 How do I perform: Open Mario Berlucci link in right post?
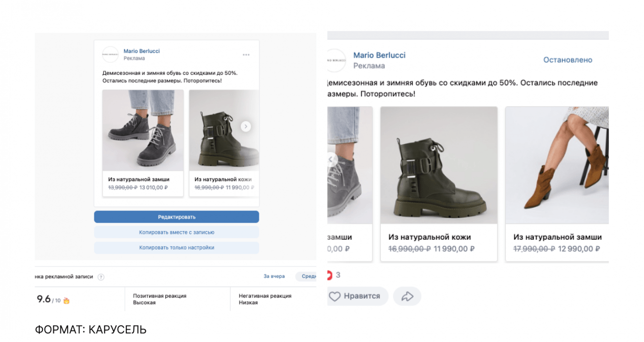[x=379, y=55]
